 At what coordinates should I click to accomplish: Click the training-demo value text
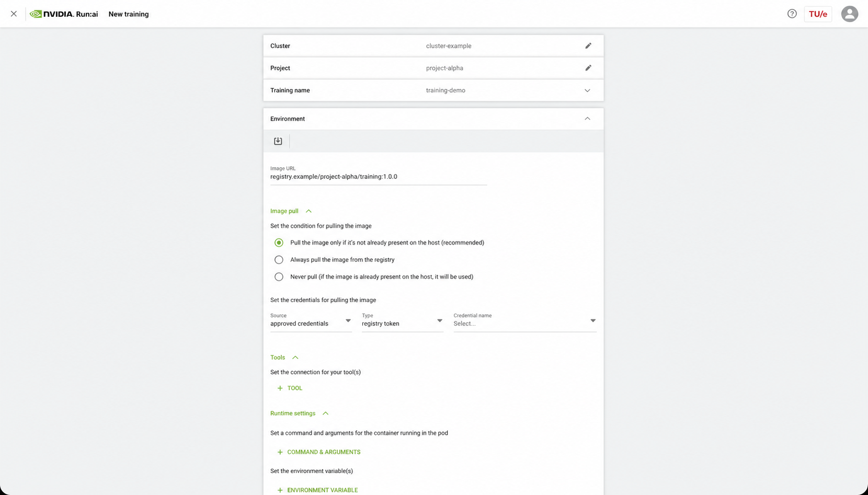coord(446,90)
